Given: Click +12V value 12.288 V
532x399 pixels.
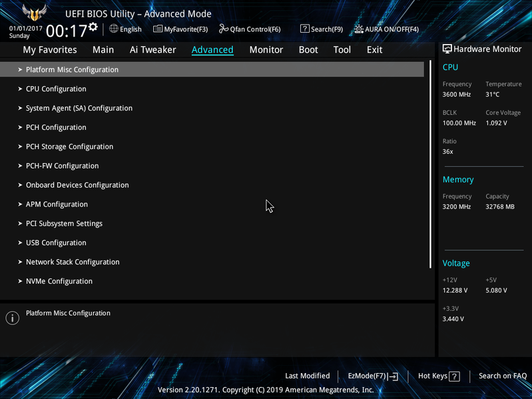Looking at the screenshot, I should click(455, 290).
